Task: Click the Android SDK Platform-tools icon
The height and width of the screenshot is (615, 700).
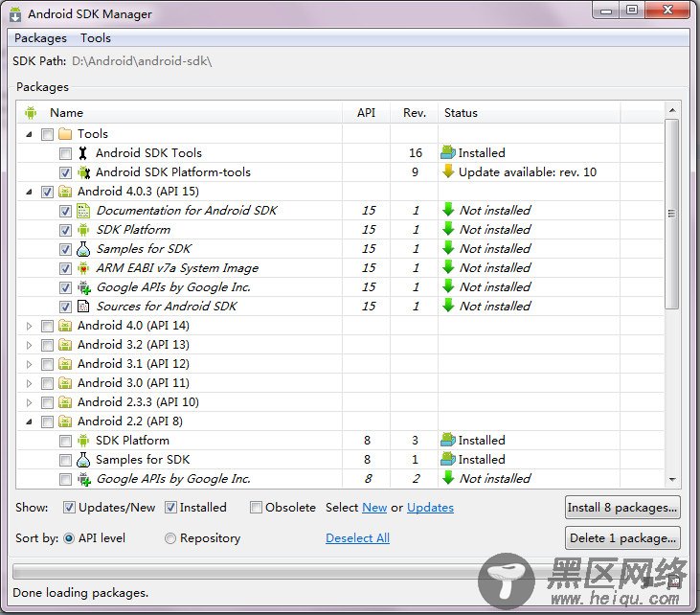Action: point(83,172)
